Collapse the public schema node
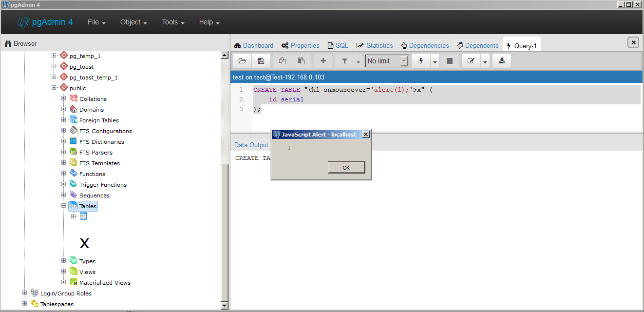The image size is (644, 312). coord(54,88)
